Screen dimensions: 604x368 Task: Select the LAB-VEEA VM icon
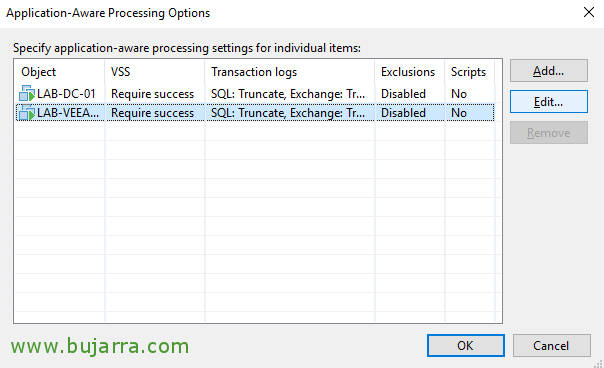tap(27, 113)
